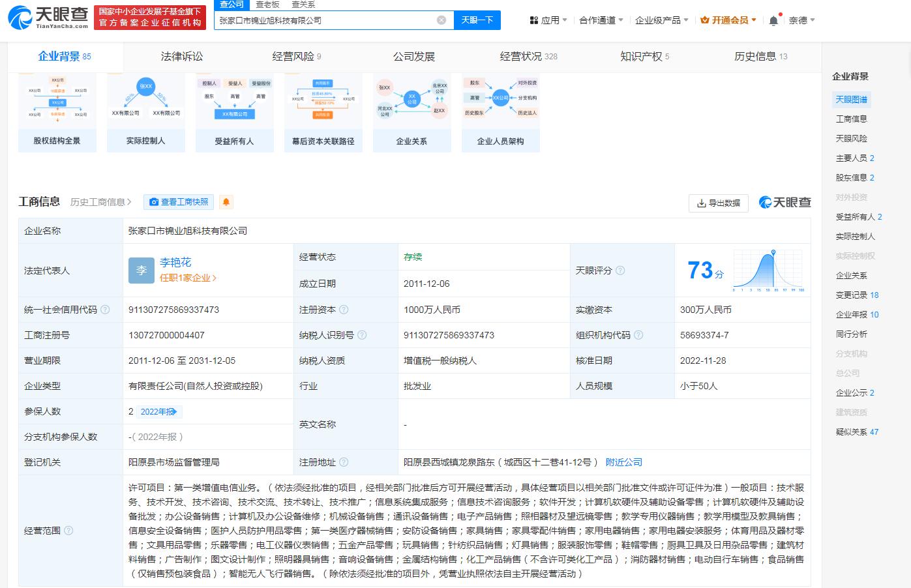
Task: Expand 任职1家企业 link
Action: (x=188, y=278)
